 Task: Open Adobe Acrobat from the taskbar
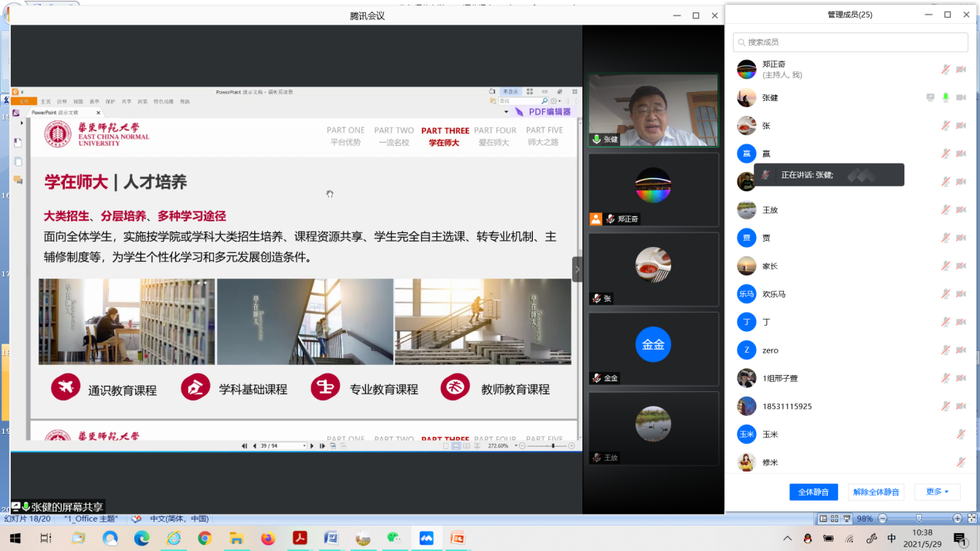[299, 538]
